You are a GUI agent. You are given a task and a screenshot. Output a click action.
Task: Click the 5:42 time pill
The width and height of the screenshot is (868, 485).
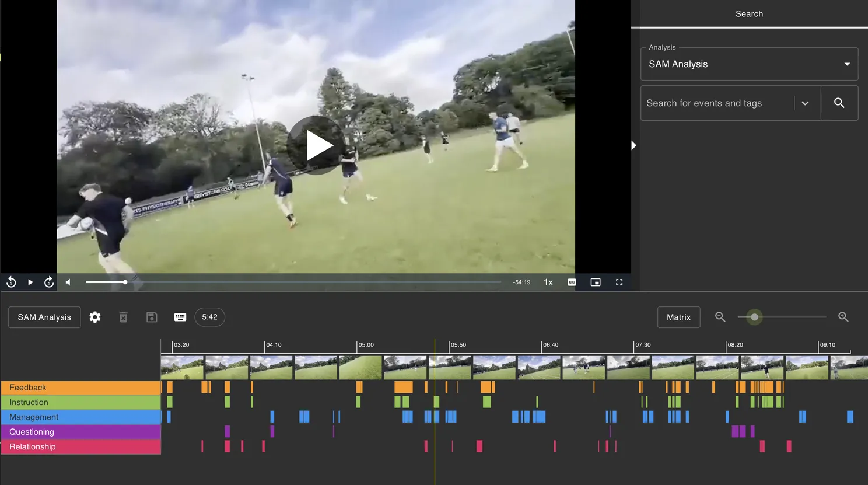(x=209, y=317)
